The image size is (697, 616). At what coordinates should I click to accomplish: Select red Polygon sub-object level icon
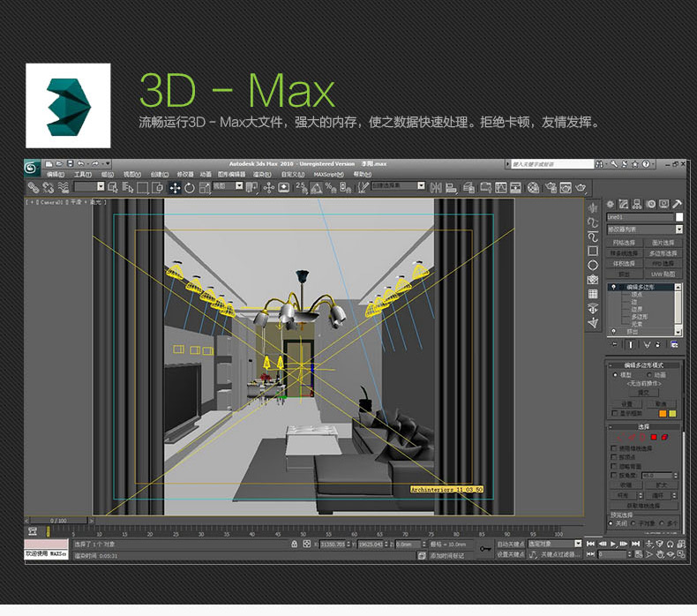point(654,437)
